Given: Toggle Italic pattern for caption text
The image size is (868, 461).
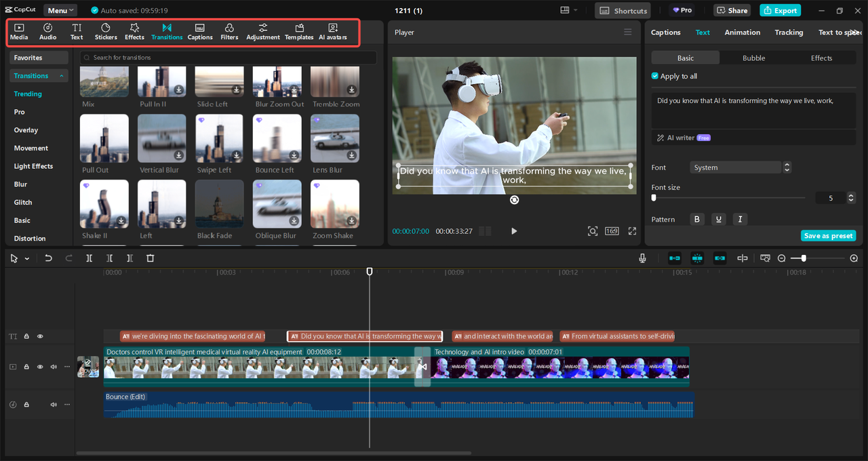Looking at the screenshot, I should point(740,219).
